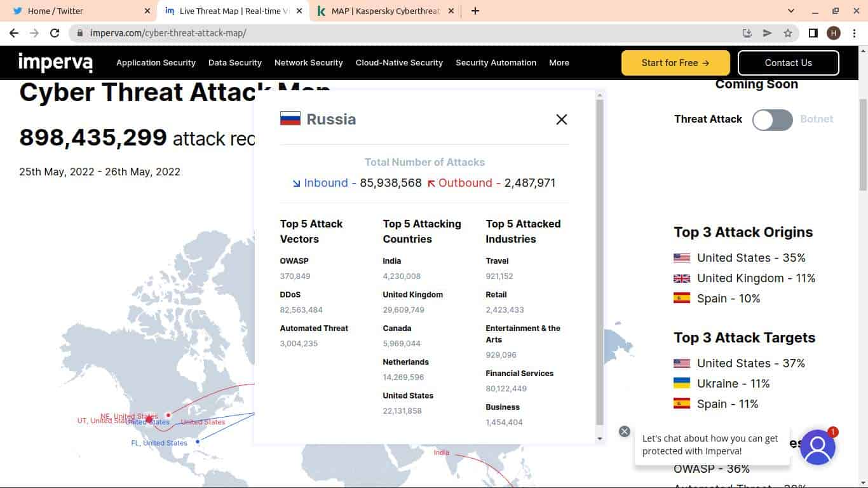Bookmark this page with the star icon
This screenshot has height=488, width=868.
pyautogui.click(x=788, y=33)
